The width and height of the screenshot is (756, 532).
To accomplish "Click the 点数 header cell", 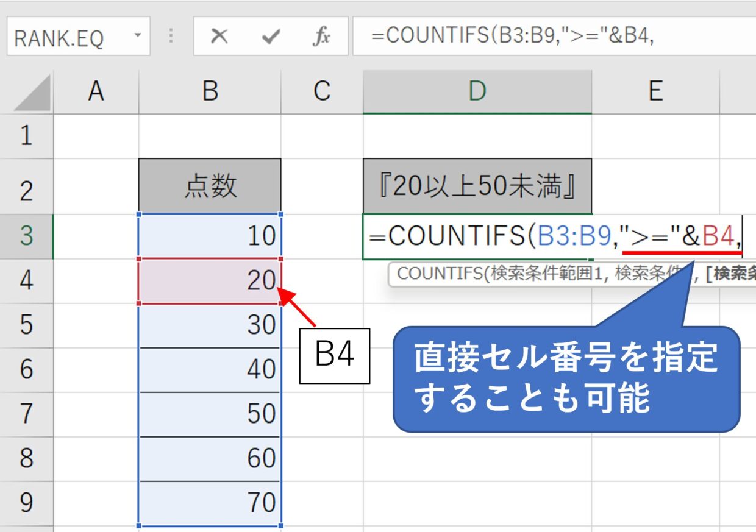I will [x=210, y=186].
